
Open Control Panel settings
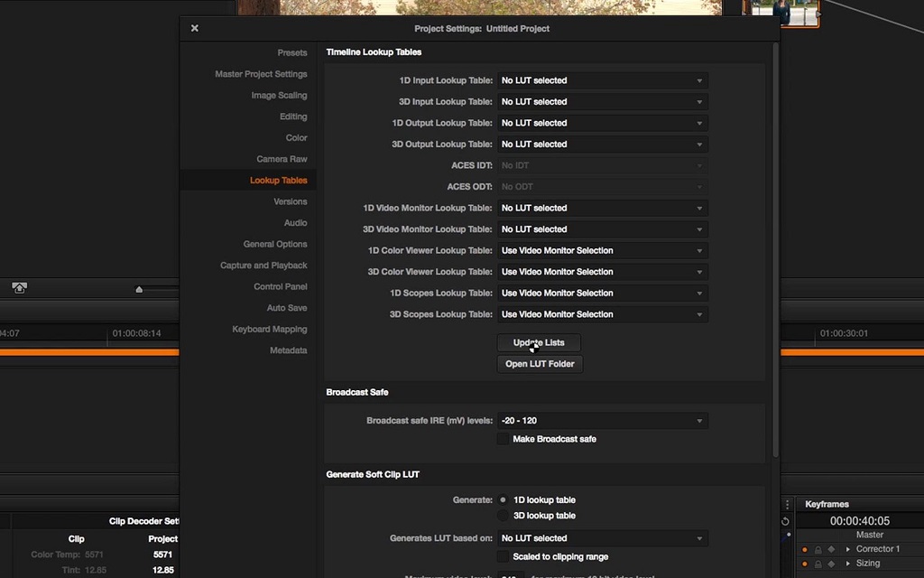[x=281, y=286]
